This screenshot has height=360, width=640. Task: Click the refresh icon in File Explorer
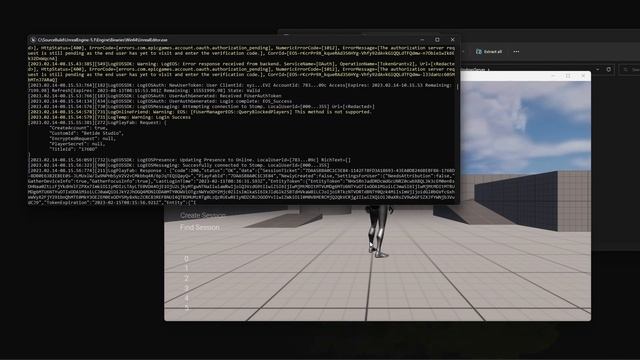609,70
